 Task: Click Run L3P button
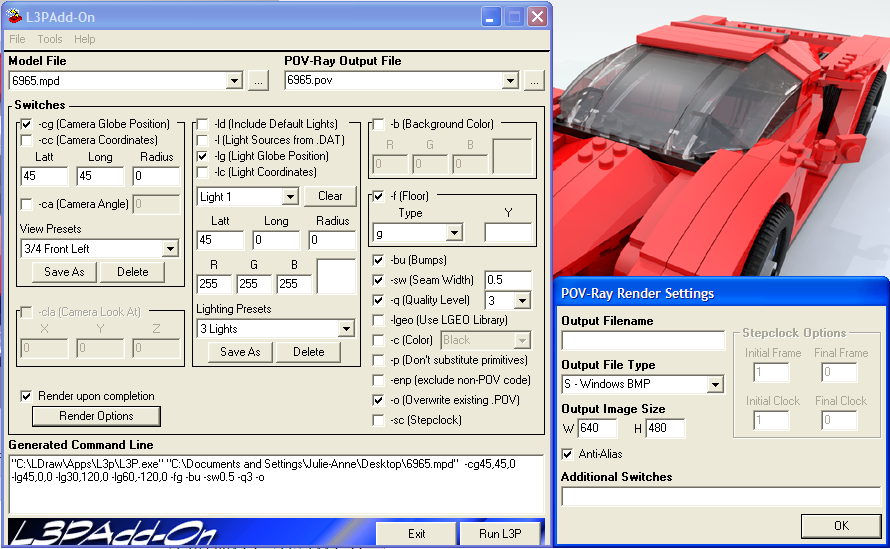click(x=500, y=534)
